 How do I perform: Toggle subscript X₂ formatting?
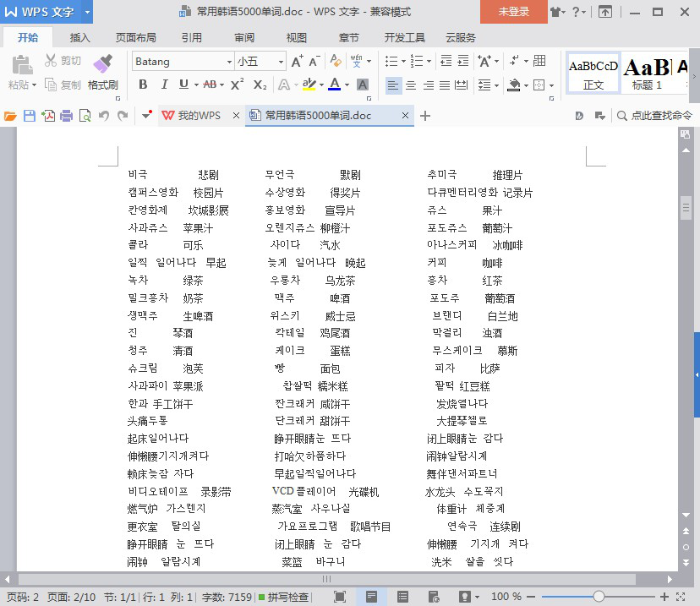[x=260, y=85]
